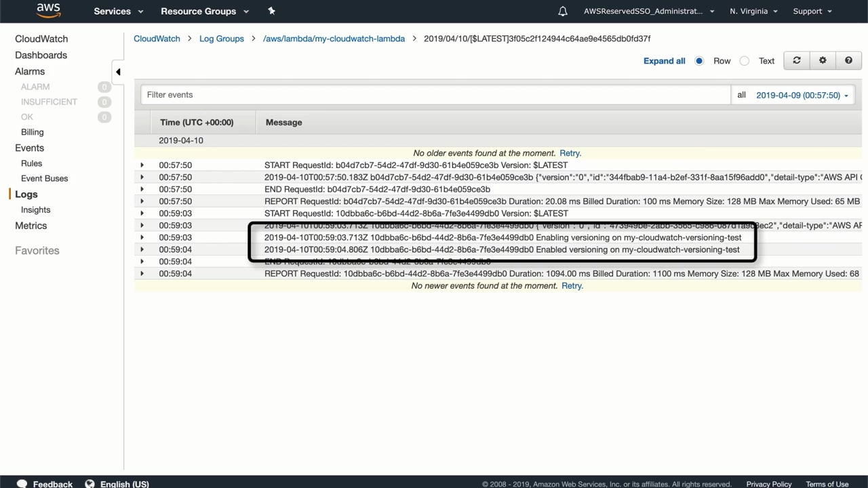Click the 'all' time range link
Viewport: 868px width, 488px height.
(742, 95)
